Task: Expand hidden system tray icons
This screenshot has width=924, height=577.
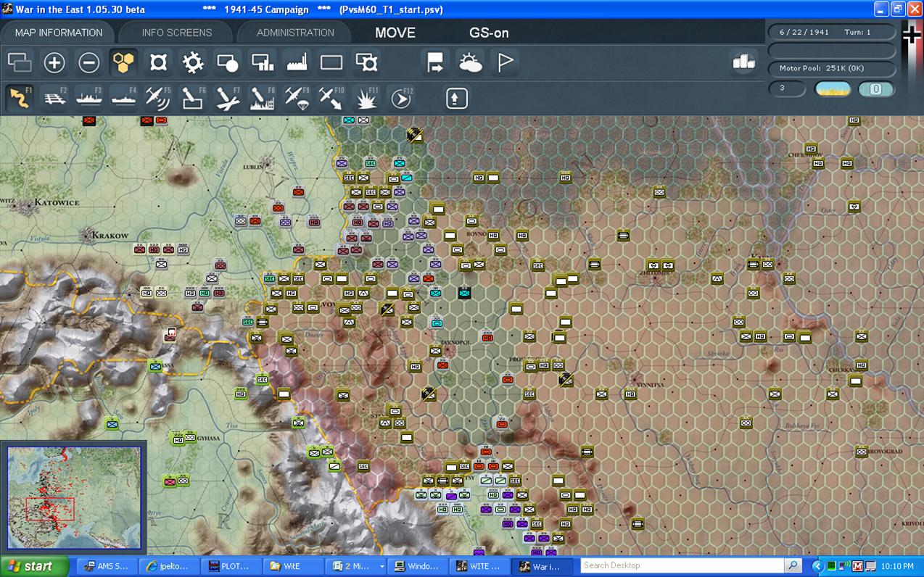Action: point(817,566)
